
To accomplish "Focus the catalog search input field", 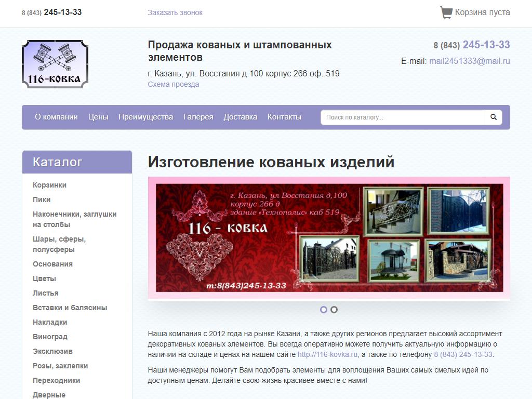I will [x=403, y=117].
